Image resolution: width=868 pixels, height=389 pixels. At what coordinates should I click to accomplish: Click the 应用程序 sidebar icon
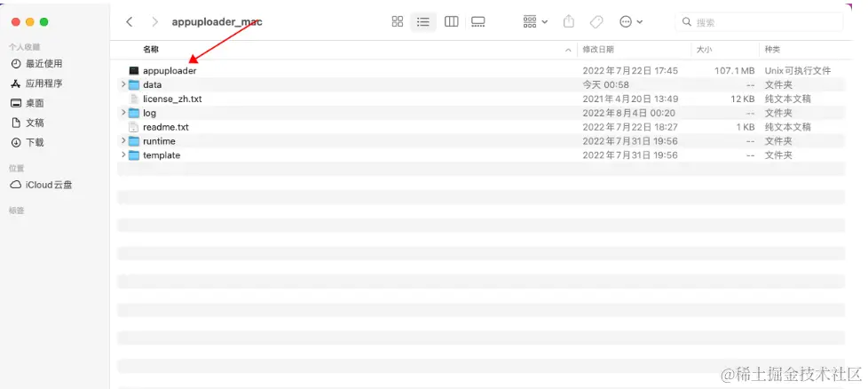pyautogui.click(x=16, y=83)
